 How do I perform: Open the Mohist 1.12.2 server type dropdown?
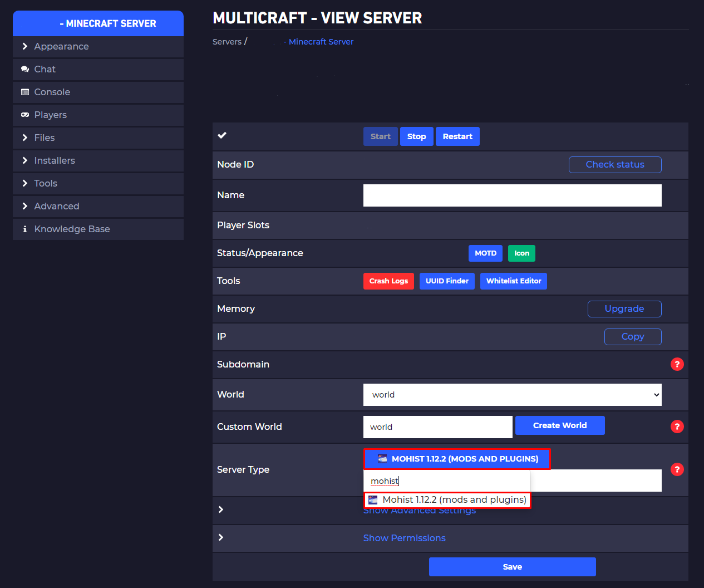(x=457, y=459)
